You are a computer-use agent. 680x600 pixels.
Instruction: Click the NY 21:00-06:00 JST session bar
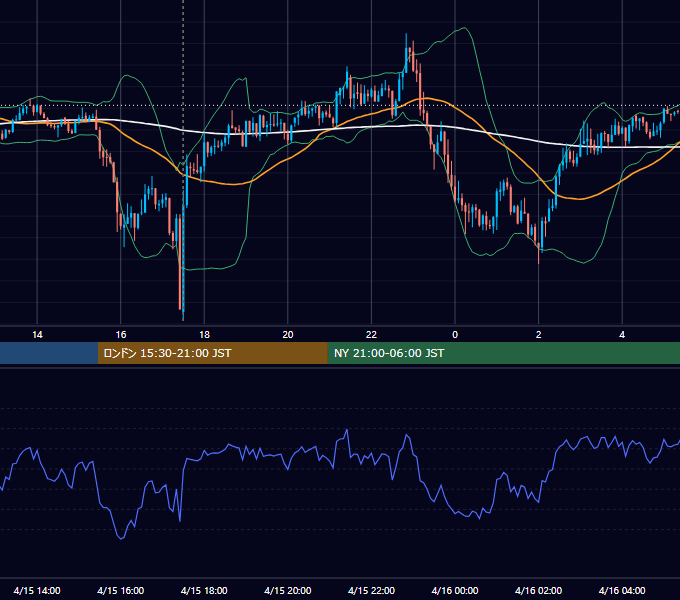[x=503, y=353]
